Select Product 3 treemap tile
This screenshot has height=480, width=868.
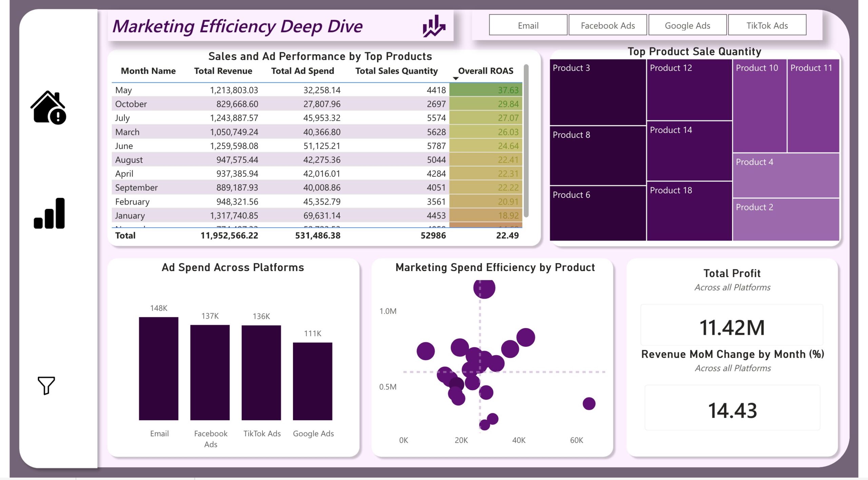598,92
